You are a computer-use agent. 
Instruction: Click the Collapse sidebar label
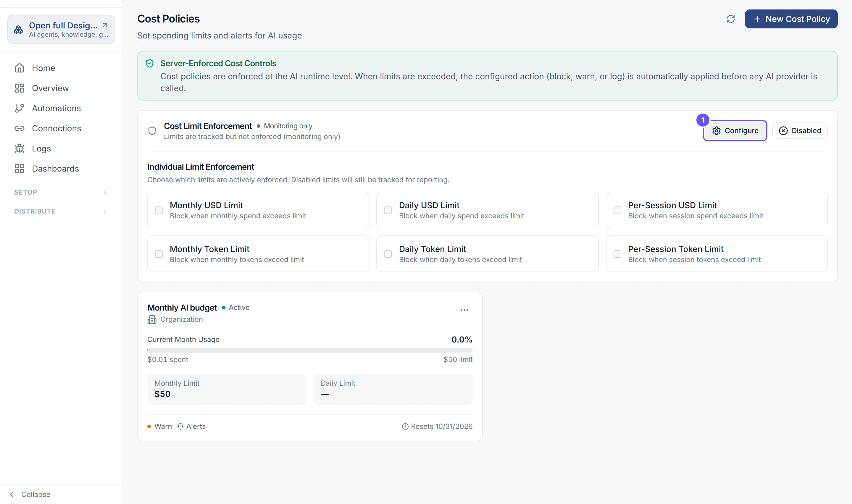point(36,494)
